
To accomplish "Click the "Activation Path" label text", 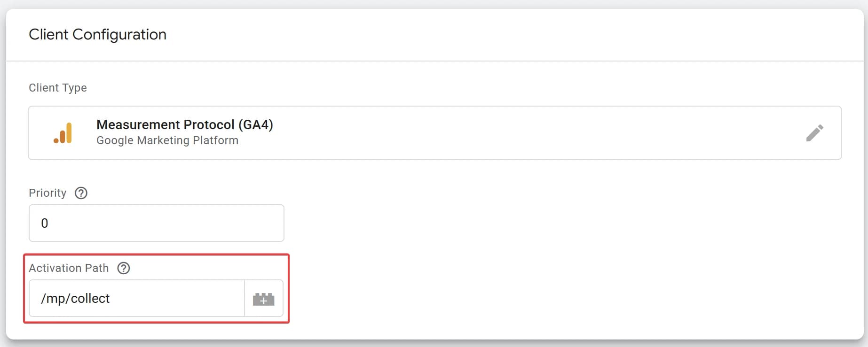I will [x=69, y=268].
